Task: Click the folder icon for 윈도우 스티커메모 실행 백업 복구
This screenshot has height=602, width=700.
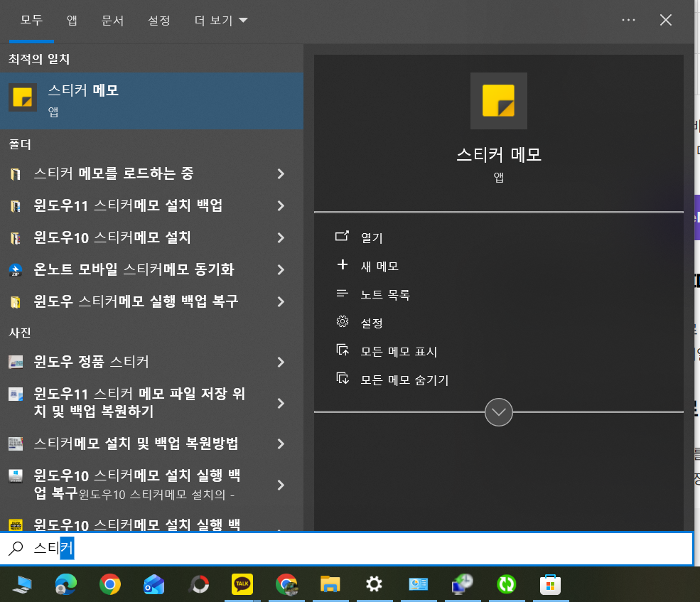Action: 16,302
